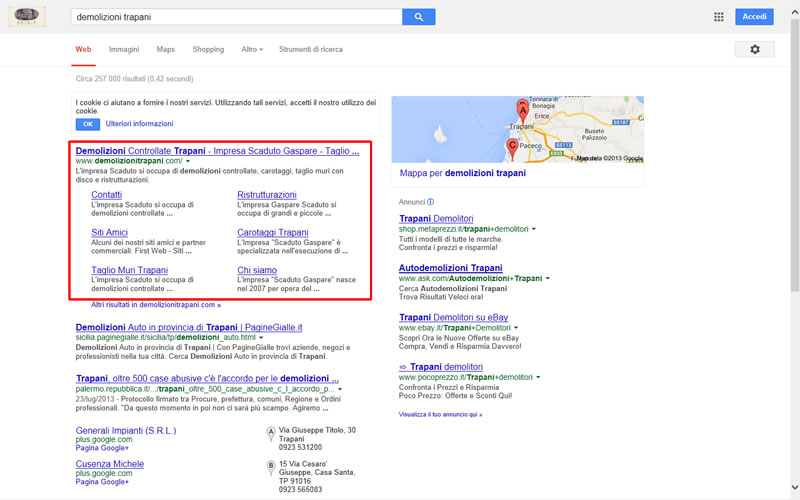This screenshot has height=500, width=800.
Task: Click the Trapani map thumbnail
Action: point(517,130)
